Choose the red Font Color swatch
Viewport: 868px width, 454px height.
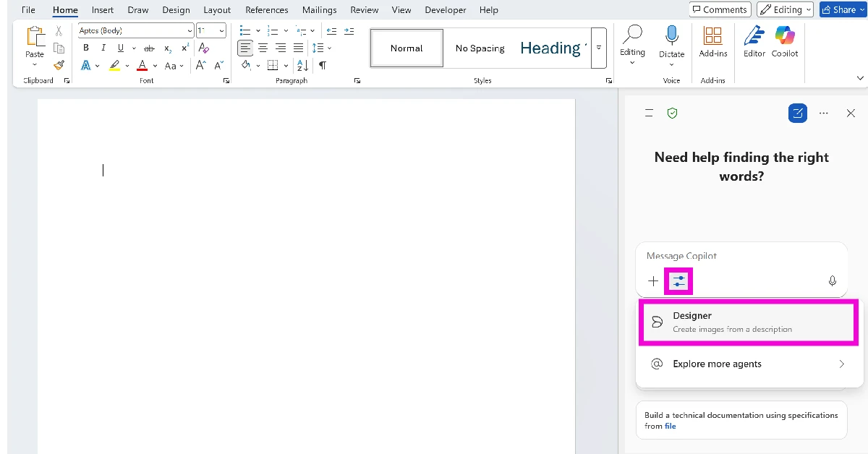click(x=142, y=65)
